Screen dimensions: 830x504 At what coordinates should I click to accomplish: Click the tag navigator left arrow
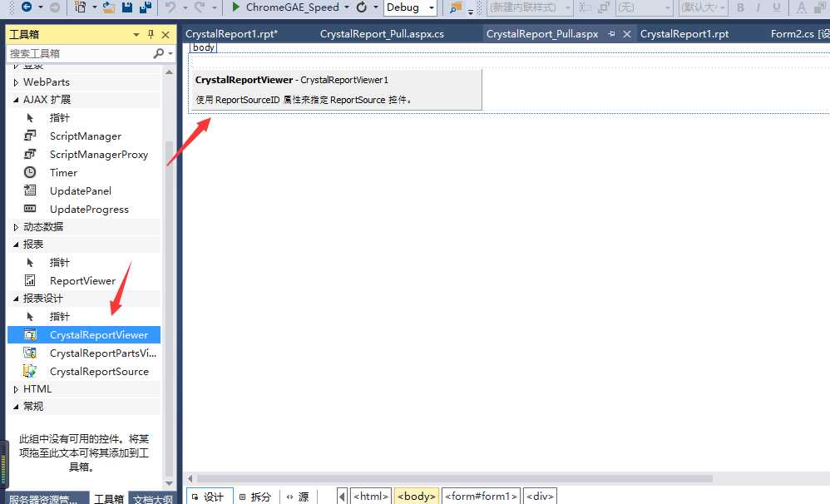(x=342, y=497)
